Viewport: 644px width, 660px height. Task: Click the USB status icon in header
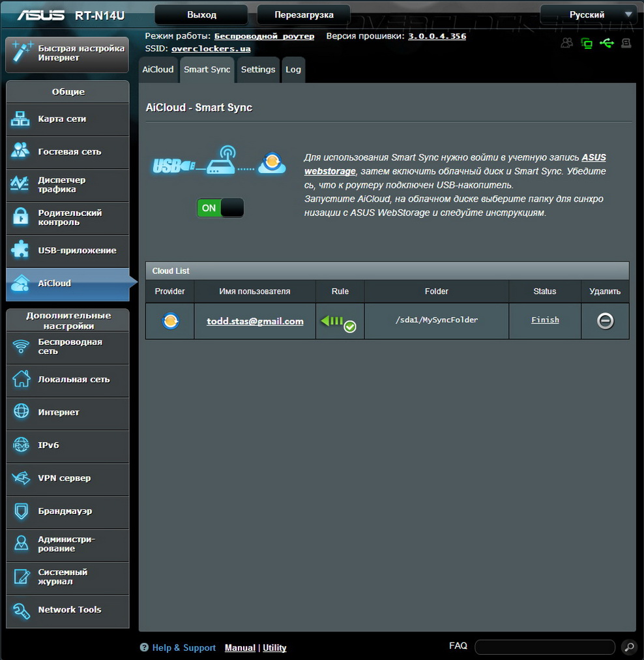point(607,44)
